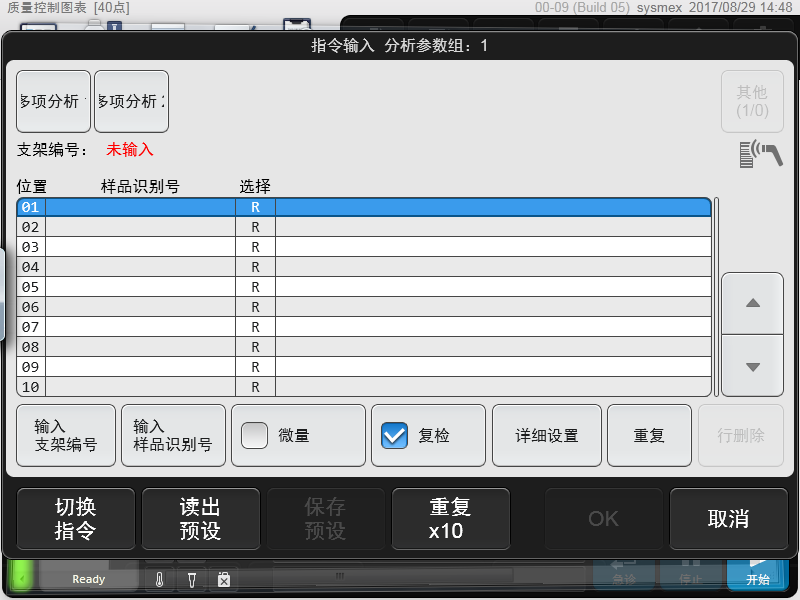This screenshot has height=600, width=800.
Task: Uncheck the 复检 checkbox
Action: tap(395, 436)
